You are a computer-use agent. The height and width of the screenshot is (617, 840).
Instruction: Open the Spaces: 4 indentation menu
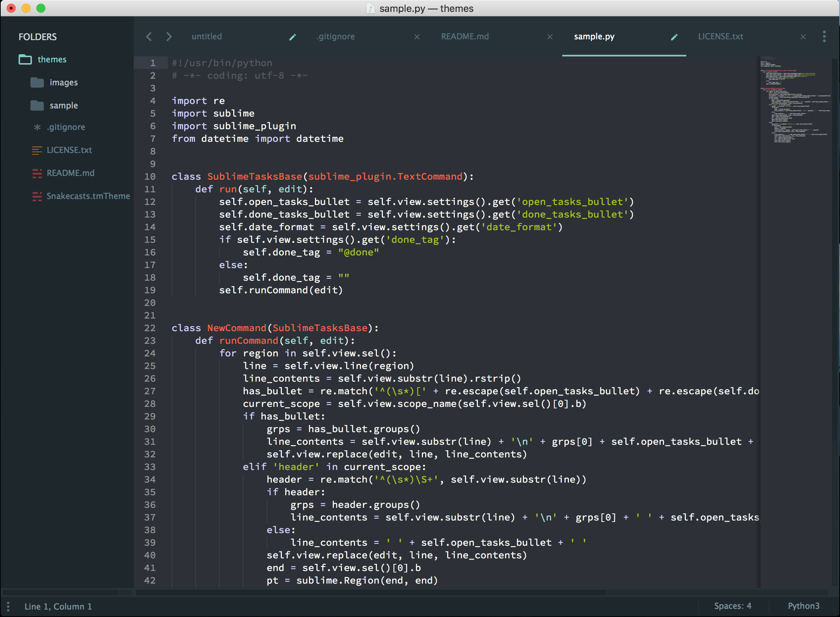[x=732, y=606]
